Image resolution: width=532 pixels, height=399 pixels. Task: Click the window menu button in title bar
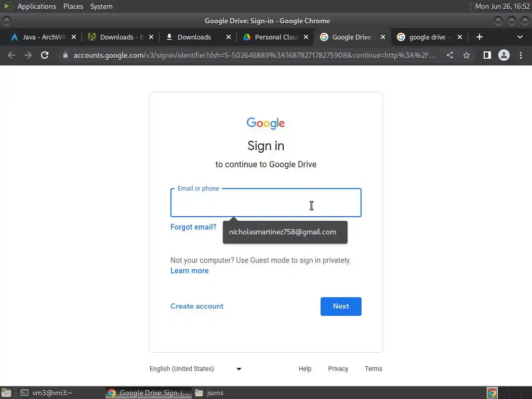point(6,21)
